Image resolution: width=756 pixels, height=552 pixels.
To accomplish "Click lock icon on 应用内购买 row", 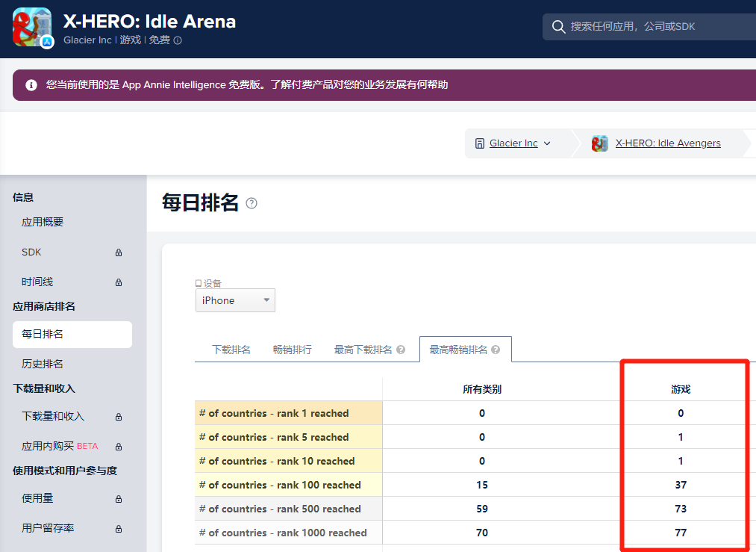I will (x=119, y=447).
